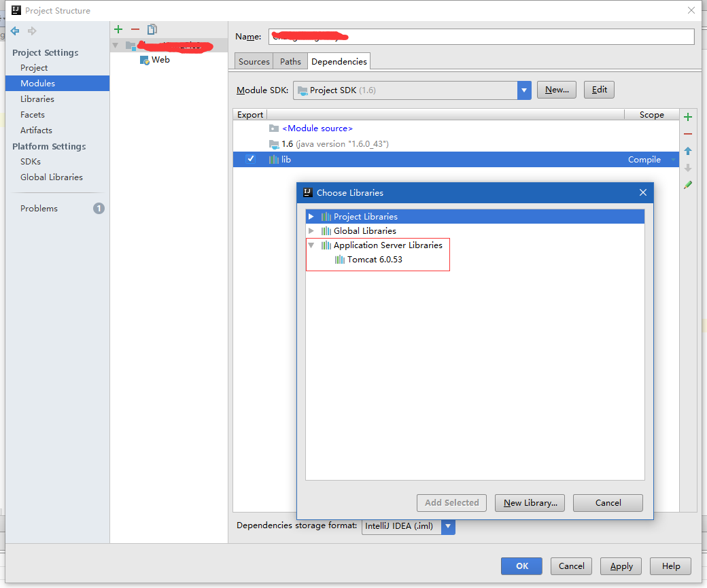Screen dimensions: 707x588
Task: Click New Library... button
Action: (530, 503)
